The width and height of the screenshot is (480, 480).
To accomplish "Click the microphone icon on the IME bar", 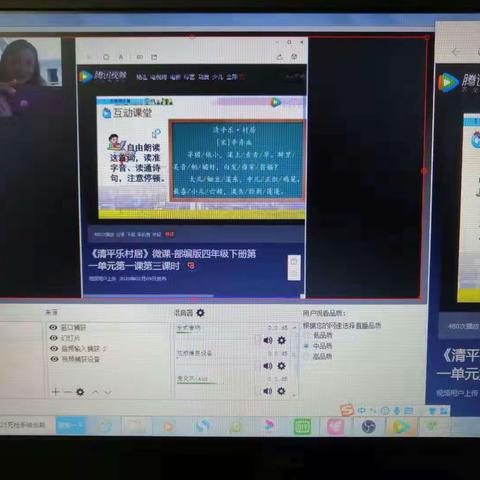I will tap(397, 411).
